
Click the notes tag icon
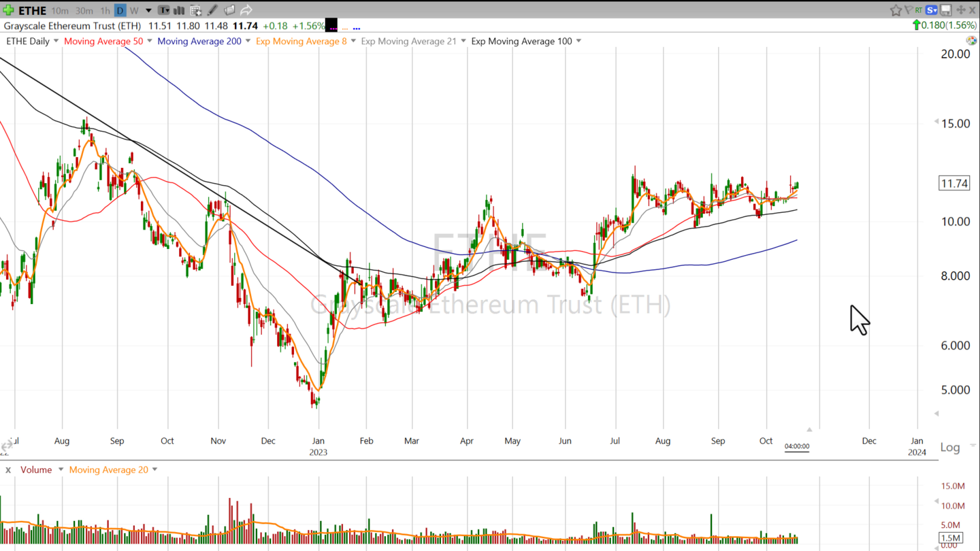coord(229,10)
